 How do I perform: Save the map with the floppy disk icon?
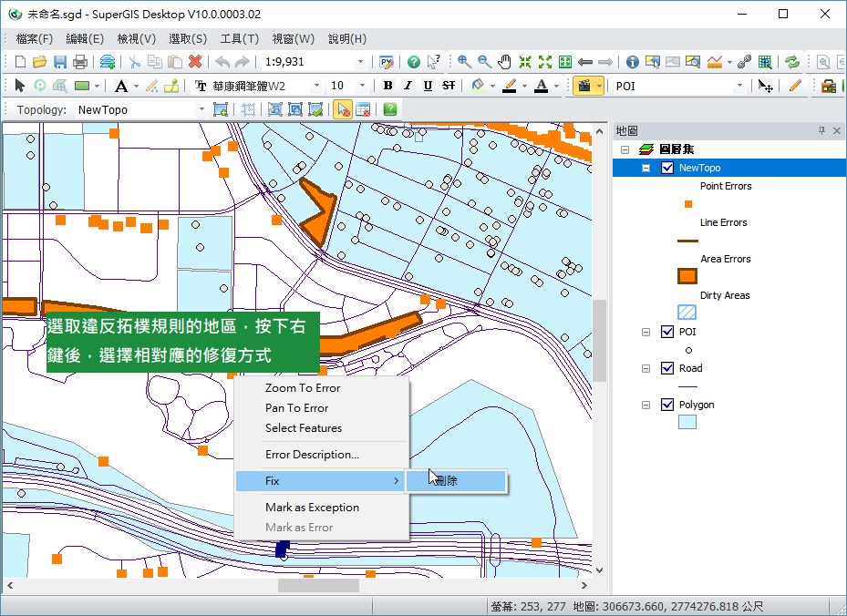coord(59,62)
